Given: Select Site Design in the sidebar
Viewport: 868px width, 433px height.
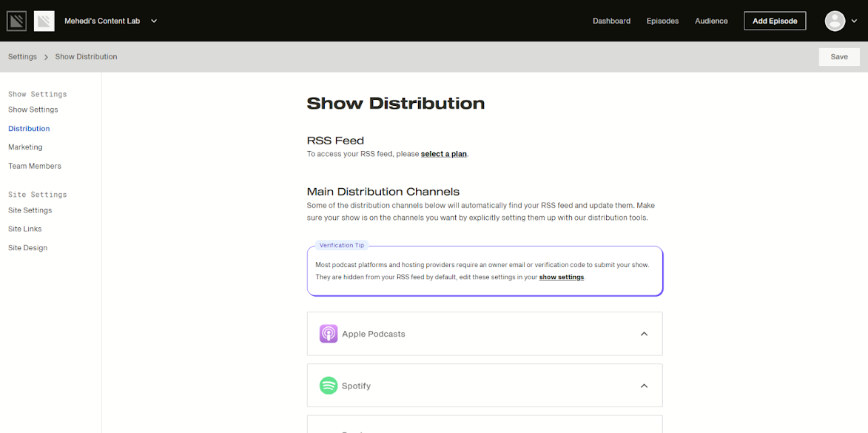Looking at the screenshot, I should (27, 247).
